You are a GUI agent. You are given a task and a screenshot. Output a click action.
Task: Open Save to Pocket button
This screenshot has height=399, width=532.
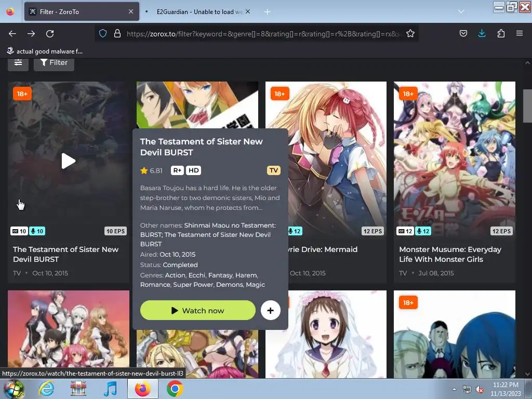click(463, 33)
